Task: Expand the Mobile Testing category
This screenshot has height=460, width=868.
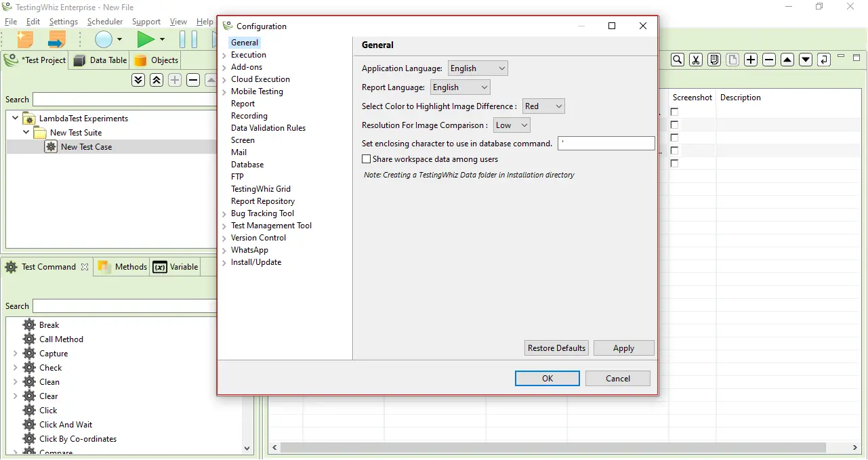Action: (x=224, y=91)
